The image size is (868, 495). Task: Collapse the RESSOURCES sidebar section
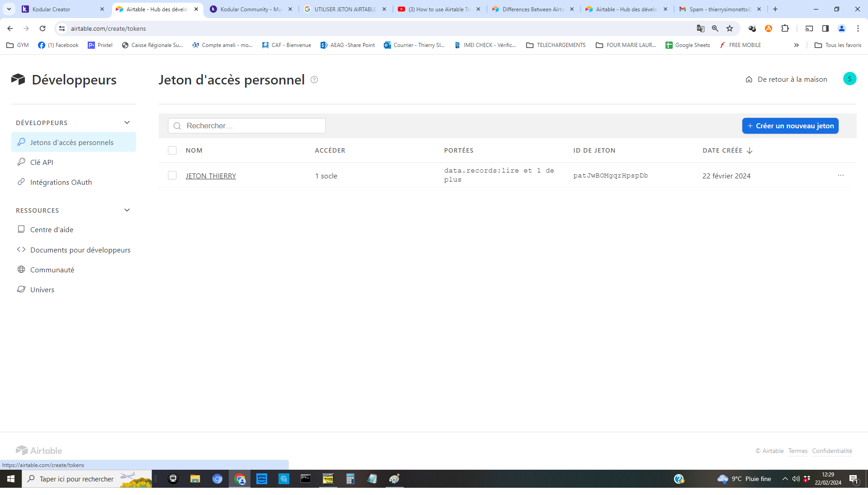pyautogui.click(x=127, y=210)
